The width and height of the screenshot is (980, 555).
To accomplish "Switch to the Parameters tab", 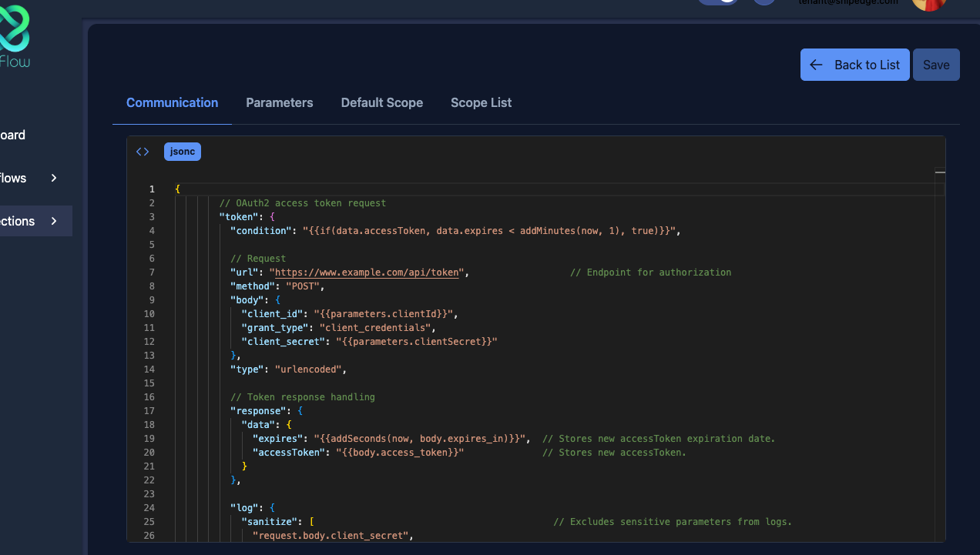I will point(280,102).
